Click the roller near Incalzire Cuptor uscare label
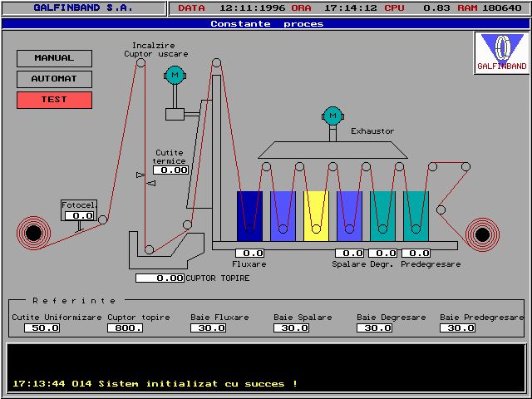The width and height of the screenshot is (532, 399). pyautogui.click(x=140, y=63)
